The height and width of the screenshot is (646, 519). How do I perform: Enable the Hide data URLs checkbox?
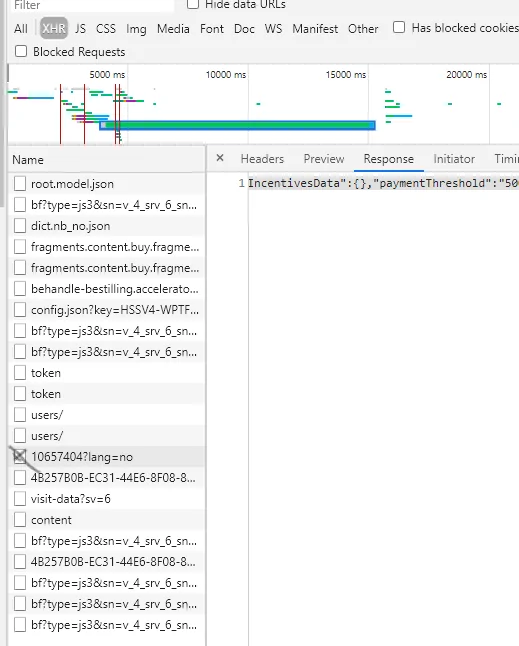pyautogui.click(x=193, y=4)
